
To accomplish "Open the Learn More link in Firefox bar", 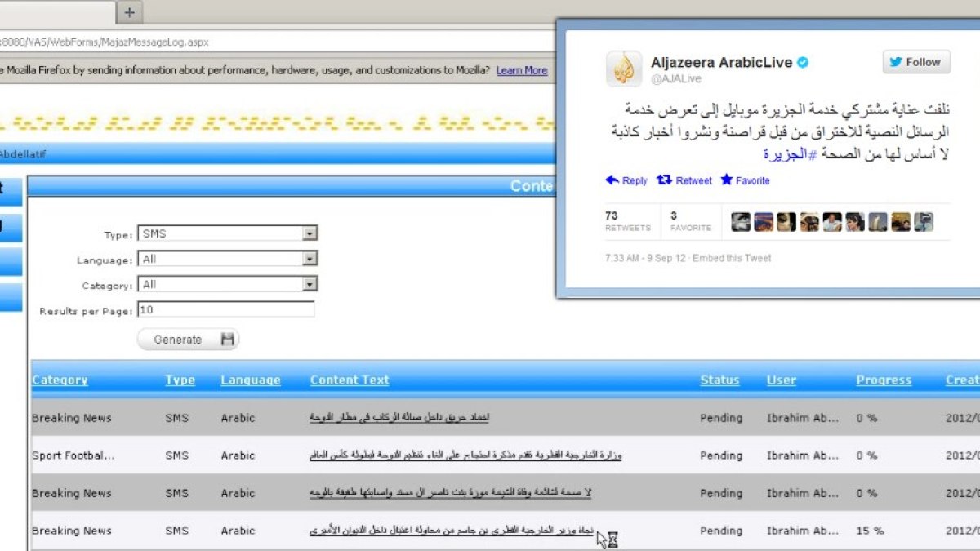I will click(x=522, y=70).
